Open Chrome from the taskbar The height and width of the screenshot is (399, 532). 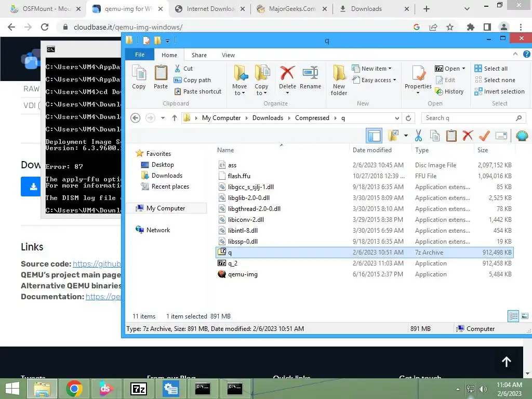tap(74, 389)
